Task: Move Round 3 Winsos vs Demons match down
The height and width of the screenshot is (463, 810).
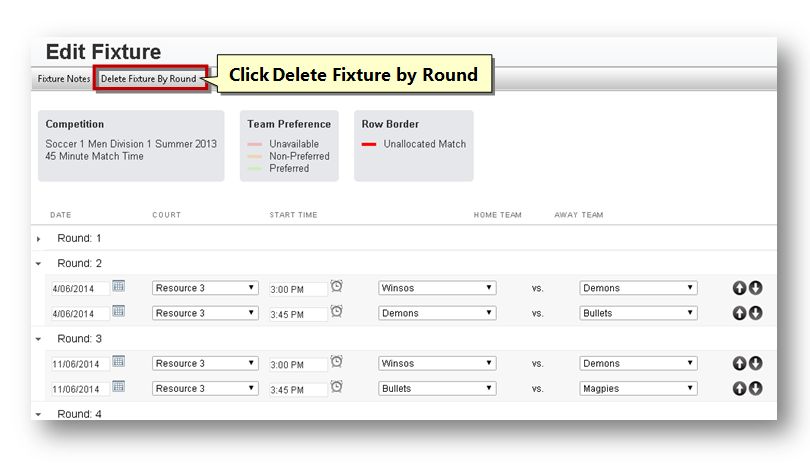Action: point(756,363)
